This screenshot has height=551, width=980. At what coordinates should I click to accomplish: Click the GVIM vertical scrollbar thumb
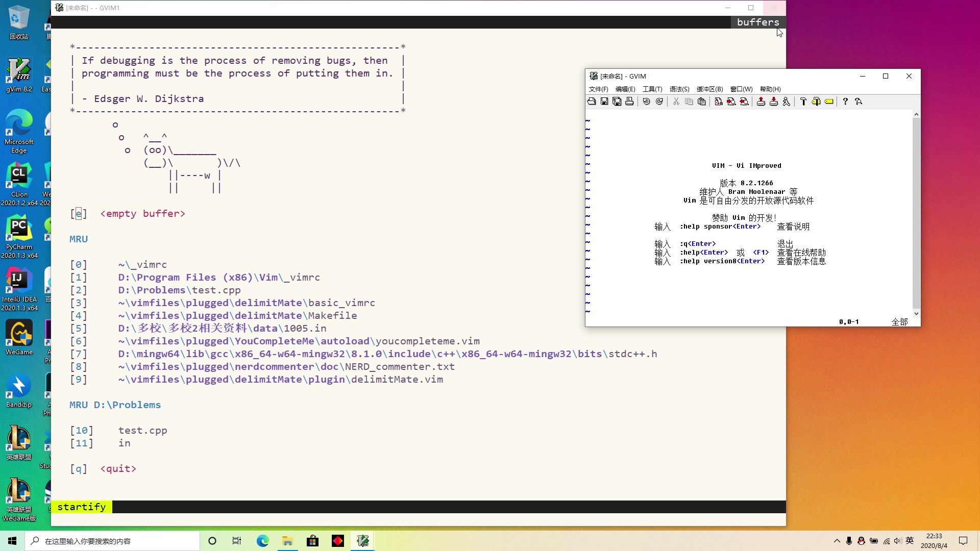(x=916, y=214)
